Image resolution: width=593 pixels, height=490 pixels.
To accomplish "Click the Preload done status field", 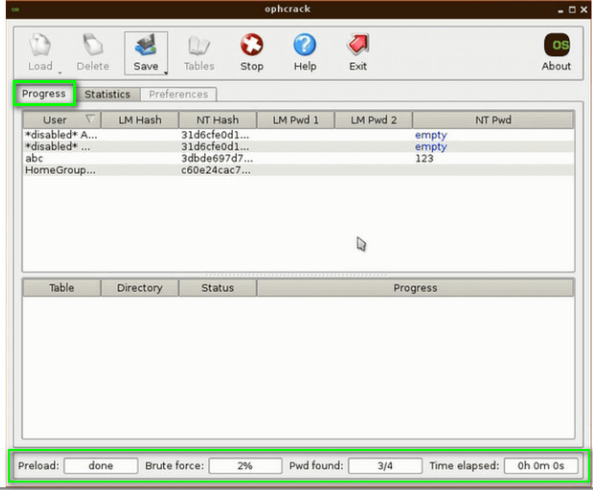I will (101, 466).
